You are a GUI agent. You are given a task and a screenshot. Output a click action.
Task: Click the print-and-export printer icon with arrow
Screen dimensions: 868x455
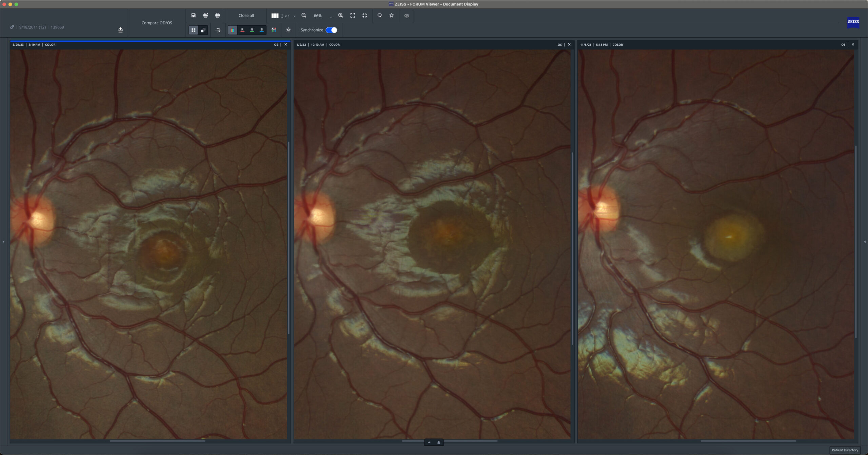pyautogui.click(x=205, y=15)
